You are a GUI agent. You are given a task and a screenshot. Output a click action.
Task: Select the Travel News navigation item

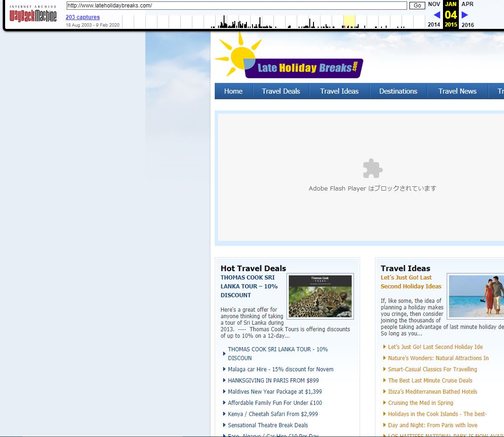point(457,91)
